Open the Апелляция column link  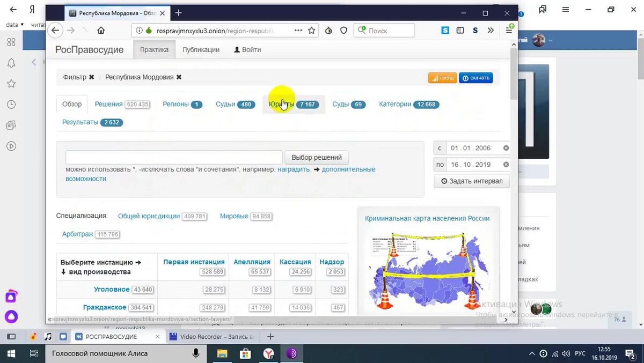(x=252, y=262)
